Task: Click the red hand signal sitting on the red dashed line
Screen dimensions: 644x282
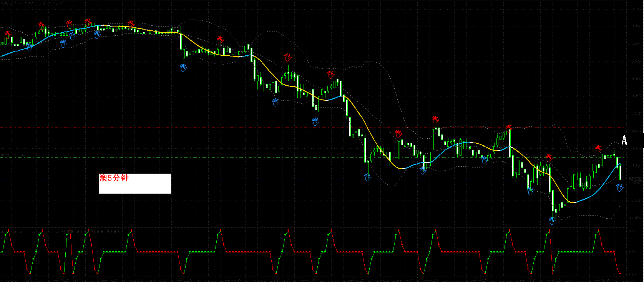Action: tap(509, 128)
